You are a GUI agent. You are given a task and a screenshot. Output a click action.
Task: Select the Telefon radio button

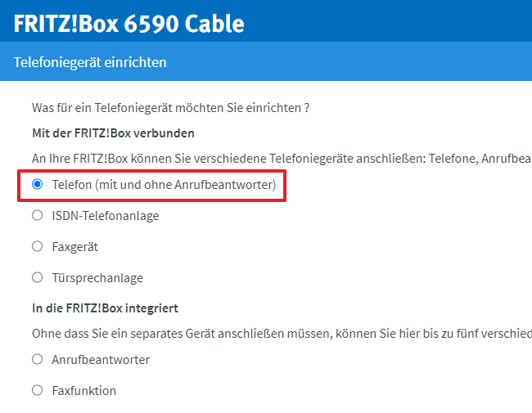(37, 185)
